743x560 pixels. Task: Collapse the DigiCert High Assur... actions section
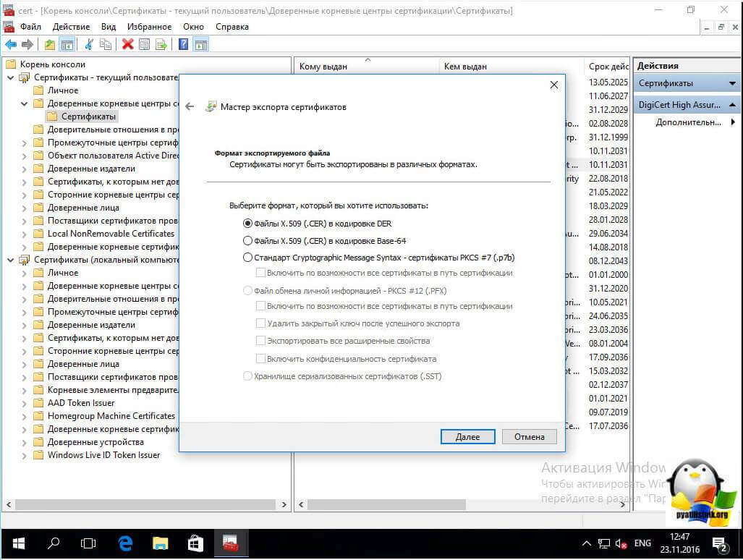733,105
